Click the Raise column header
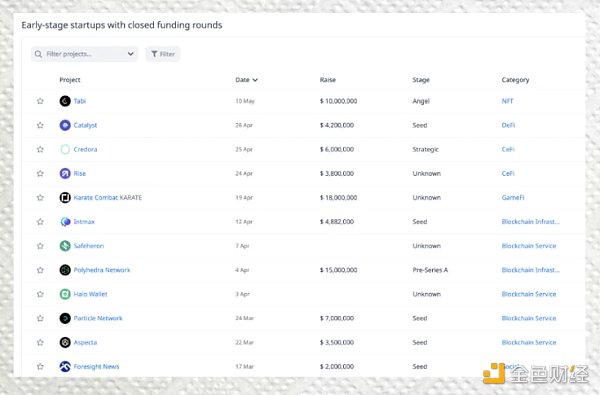600x395 pixels. [x=328, y=80]
